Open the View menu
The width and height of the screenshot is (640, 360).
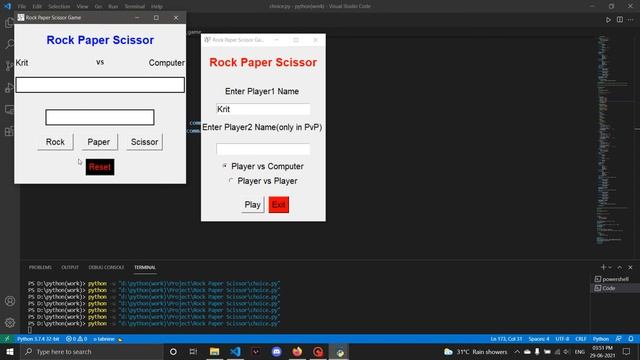coord(82,7)
